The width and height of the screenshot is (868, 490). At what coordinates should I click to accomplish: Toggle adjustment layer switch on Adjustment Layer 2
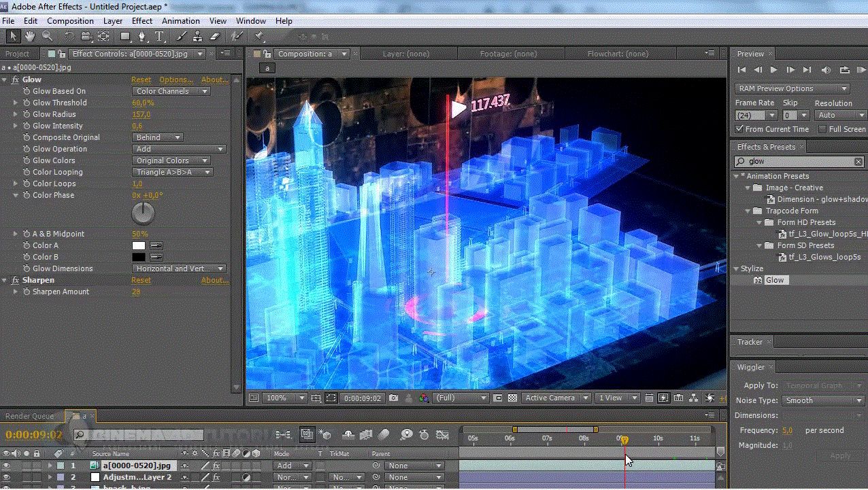point(246,478)
